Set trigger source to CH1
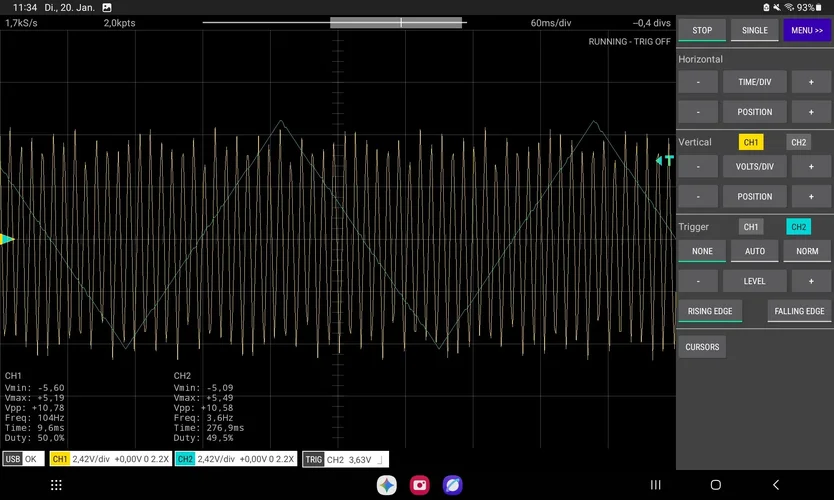 coord(750,227)
